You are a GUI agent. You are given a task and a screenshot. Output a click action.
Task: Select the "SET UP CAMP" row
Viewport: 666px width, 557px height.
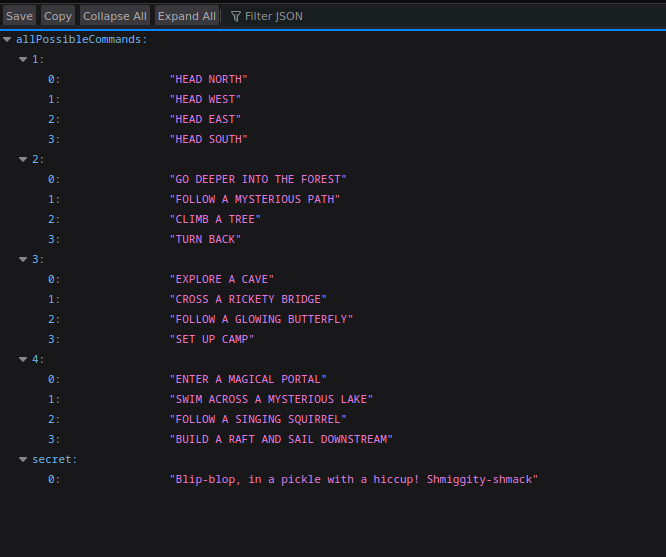pyautogui.click(x=211, y=340)
